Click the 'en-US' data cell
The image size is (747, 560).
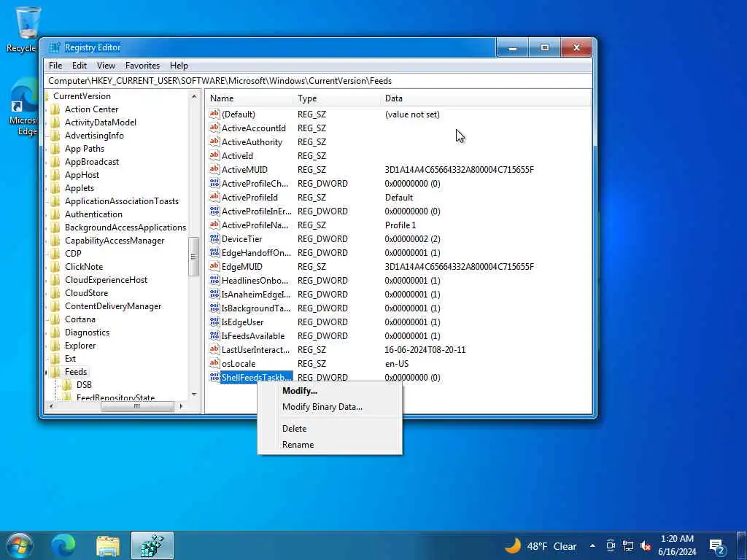[x=396, y=363]
